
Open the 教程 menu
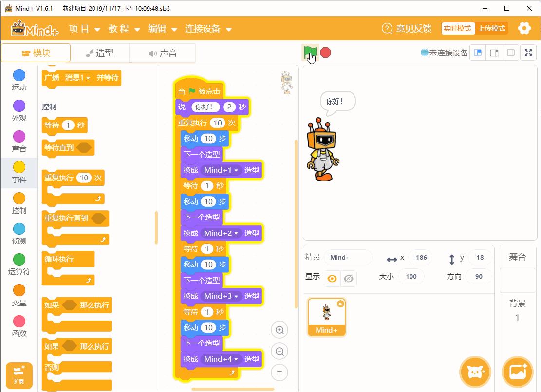124,29
